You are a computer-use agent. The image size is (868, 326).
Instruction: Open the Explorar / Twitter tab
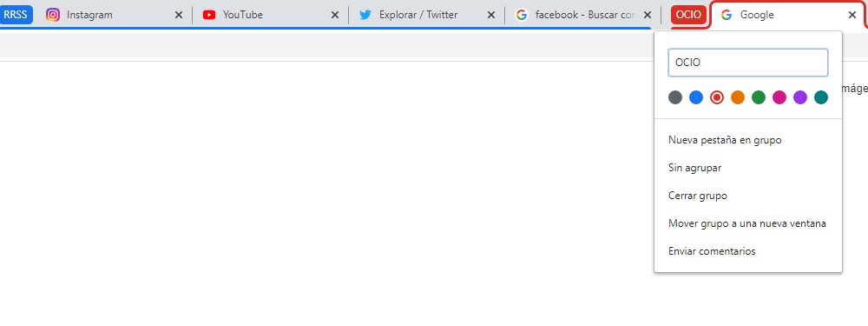click(427, 15)
